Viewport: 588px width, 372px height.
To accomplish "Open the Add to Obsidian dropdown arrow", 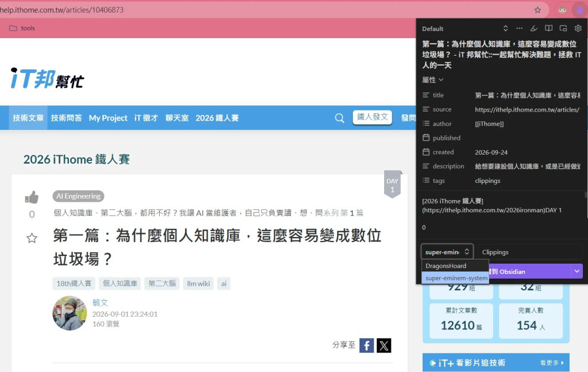I will pyautogui.click(x=577, y=271).
